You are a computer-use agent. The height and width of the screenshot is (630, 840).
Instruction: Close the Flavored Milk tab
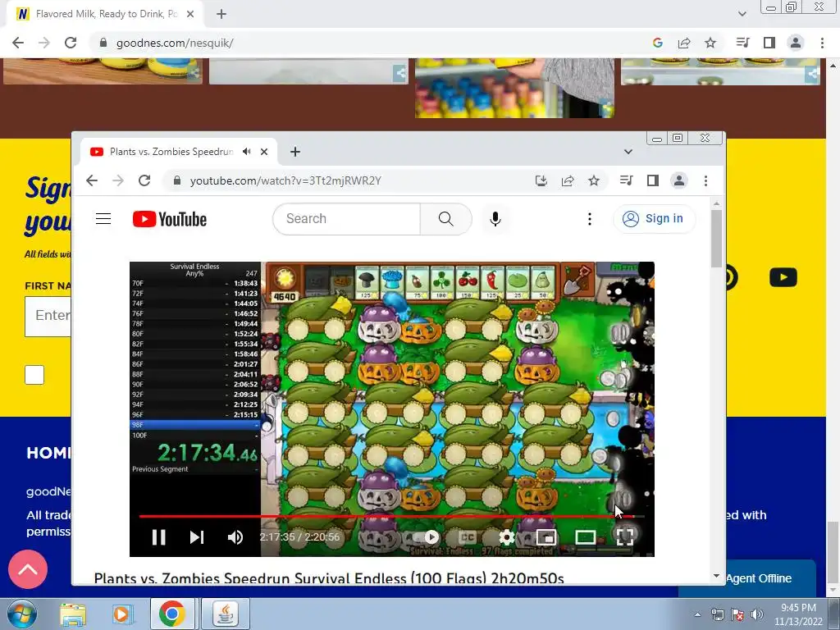tap(190, 14)
